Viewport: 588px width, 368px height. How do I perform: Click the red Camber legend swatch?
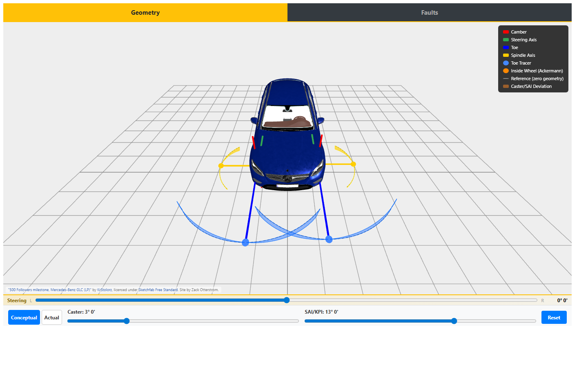pyautogui.click(x=506, y=32)
